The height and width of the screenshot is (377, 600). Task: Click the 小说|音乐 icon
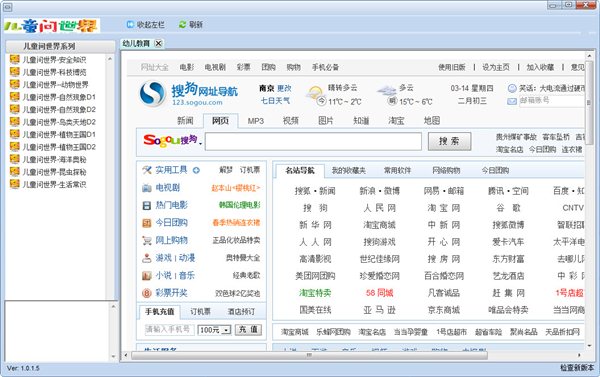[147, 276]
